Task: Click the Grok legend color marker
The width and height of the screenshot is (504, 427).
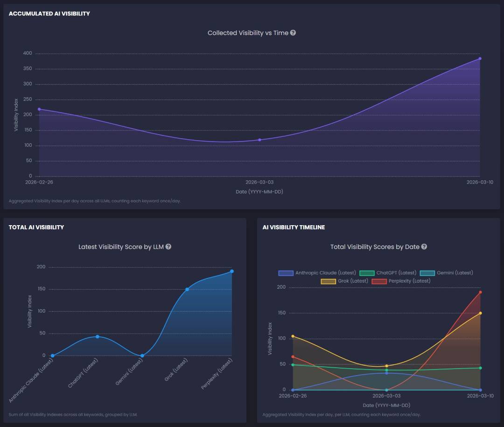Action: [x=328, y=281]
